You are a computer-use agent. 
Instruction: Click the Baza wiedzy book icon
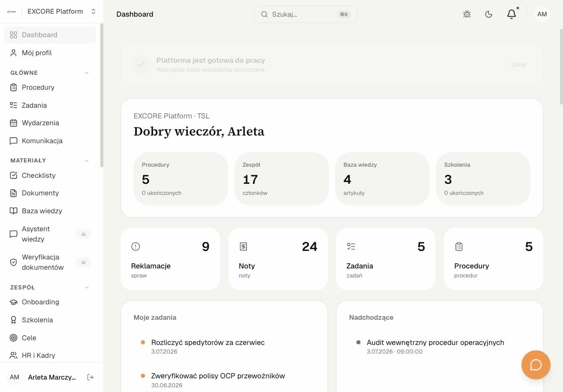coord(14,211)
